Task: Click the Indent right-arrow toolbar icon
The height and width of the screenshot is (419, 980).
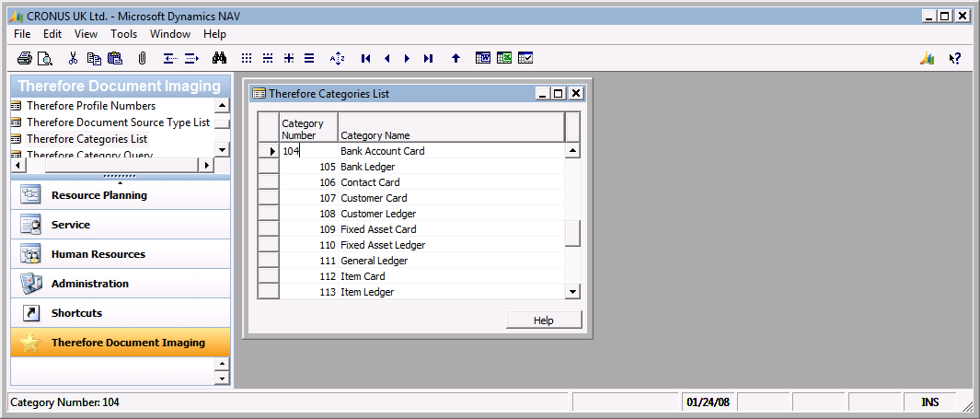Action: [x=192, y=58]
